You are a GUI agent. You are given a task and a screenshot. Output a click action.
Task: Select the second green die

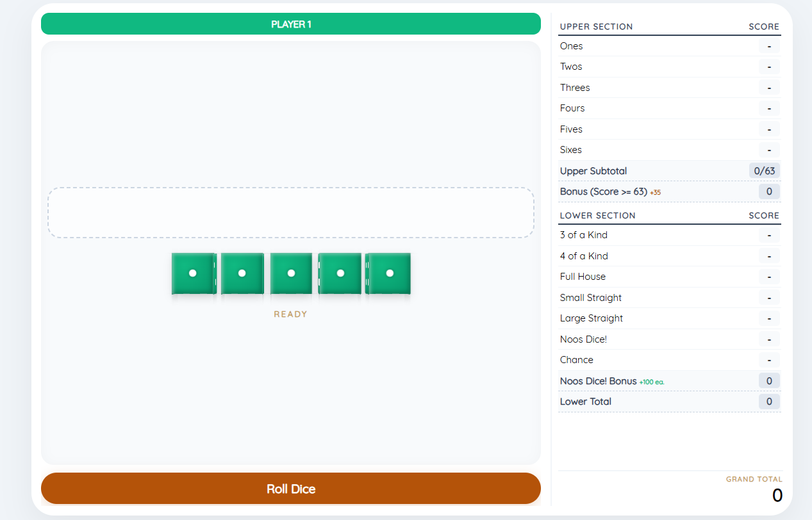point(242,273)
